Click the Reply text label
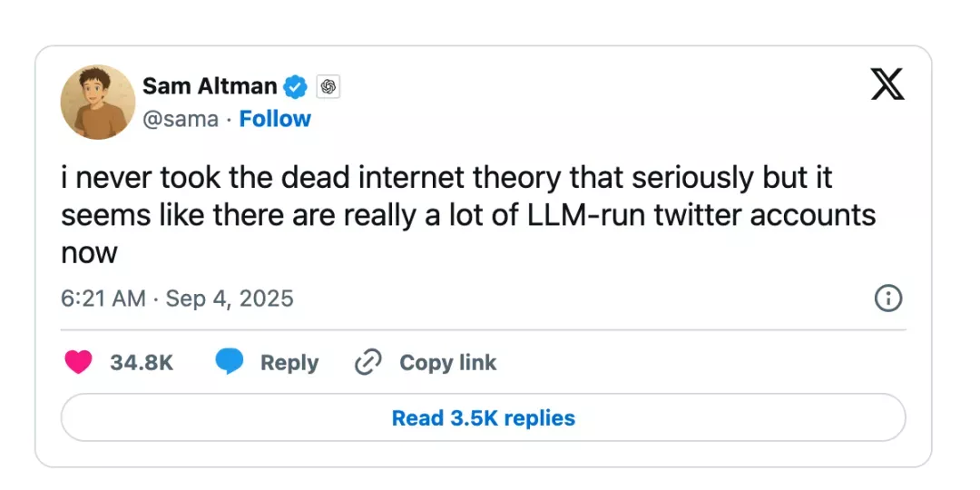The width and height of the screenshot is (980, 490). coord(289,363)
